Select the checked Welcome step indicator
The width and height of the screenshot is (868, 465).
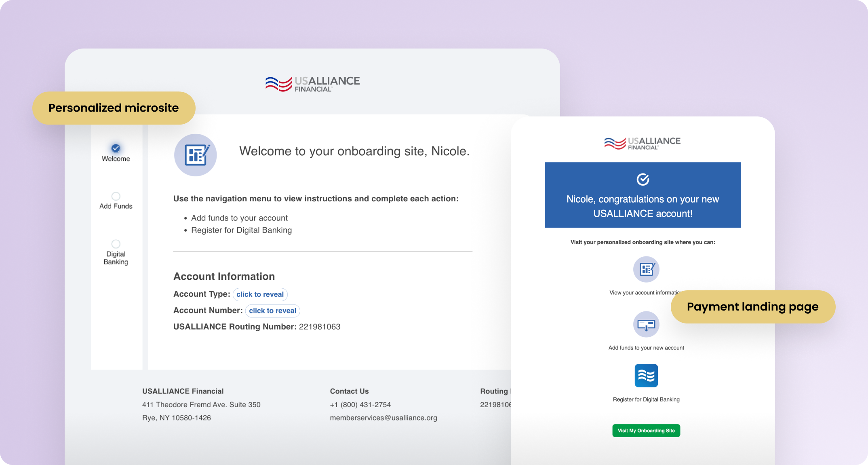(116, 148)
